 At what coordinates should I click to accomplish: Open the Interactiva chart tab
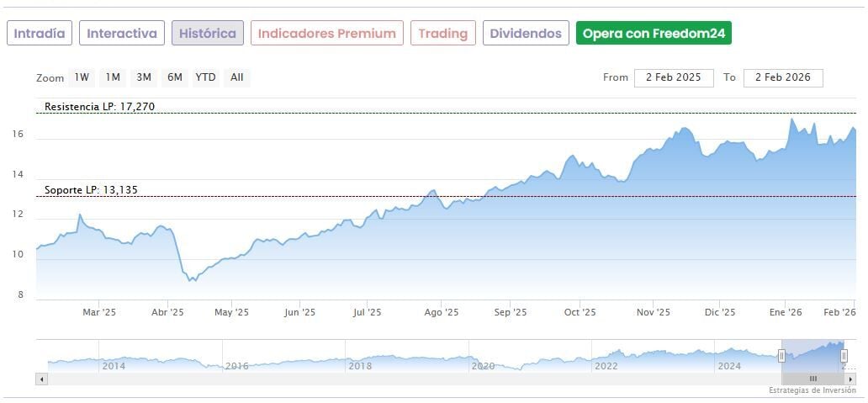[122, 34]
